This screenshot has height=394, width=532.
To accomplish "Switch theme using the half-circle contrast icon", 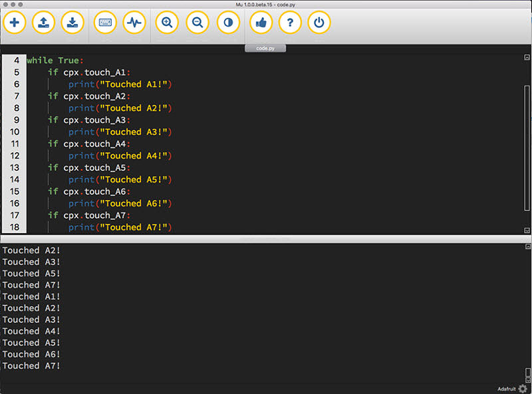I will tap(228, 22).
